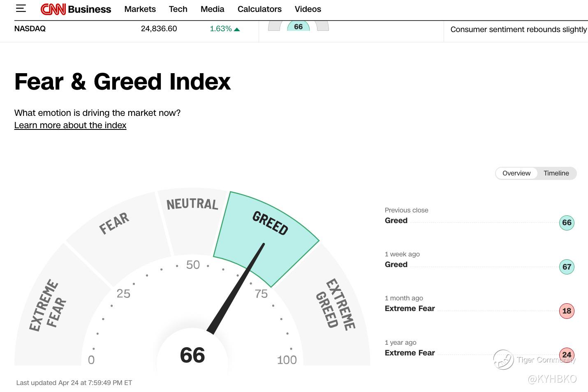This screenshot has width=588, height=392.
Task: Open Learn more about the index
Action: 70,125
